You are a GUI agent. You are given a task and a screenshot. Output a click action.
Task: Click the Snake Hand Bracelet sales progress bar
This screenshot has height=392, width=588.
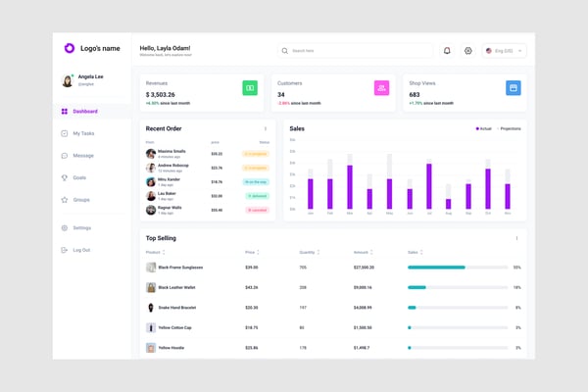coord(458,308)
